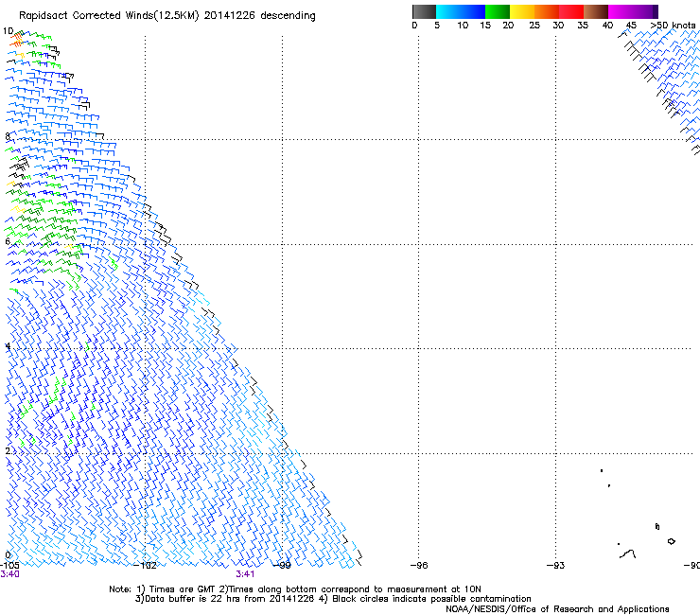Click the latitude label "2"
700x615 pixels.
tap(8, 451)
